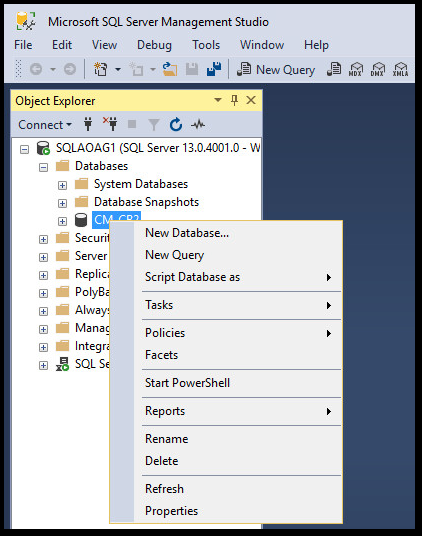This screenshot has height=536, width=422.
Task: Collapse the Databases folder
Action: (x=43, y=168)
